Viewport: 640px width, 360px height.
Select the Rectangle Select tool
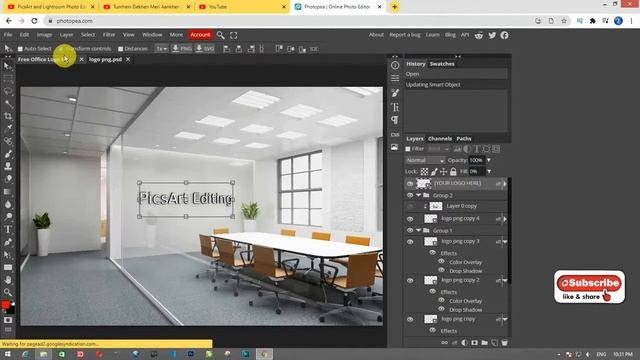point(8,79)
